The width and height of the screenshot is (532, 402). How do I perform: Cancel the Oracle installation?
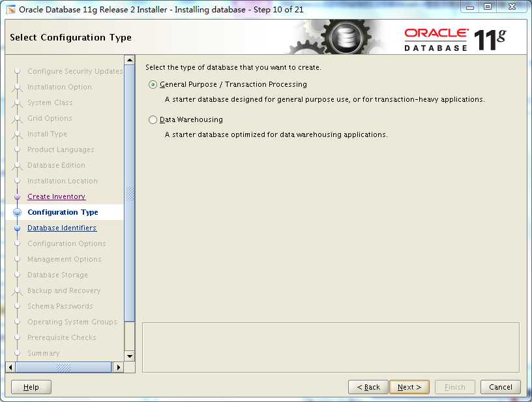[x=501, y=387]
